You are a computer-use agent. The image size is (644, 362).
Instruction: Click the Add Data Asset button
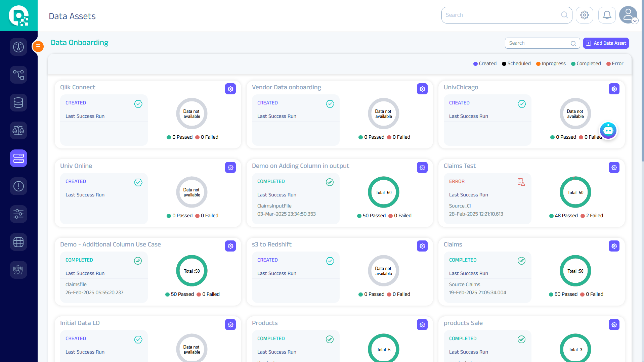606,43
